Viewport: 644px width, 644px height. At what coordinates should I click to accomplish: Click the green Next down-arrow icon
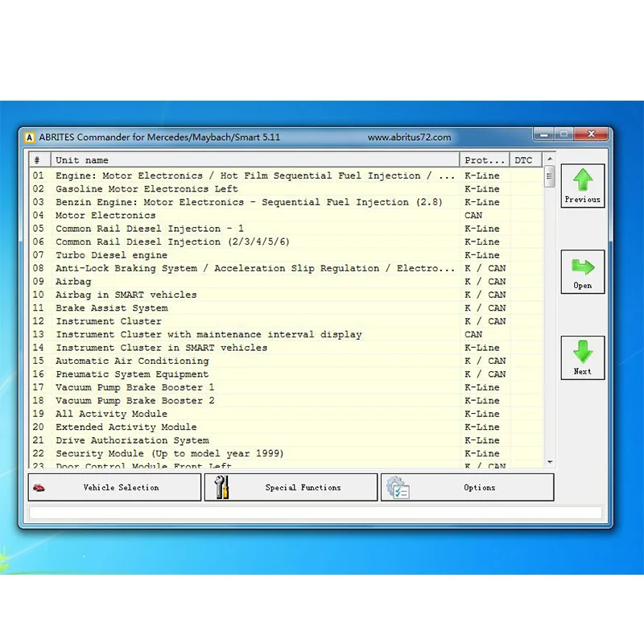coord(583,352)
